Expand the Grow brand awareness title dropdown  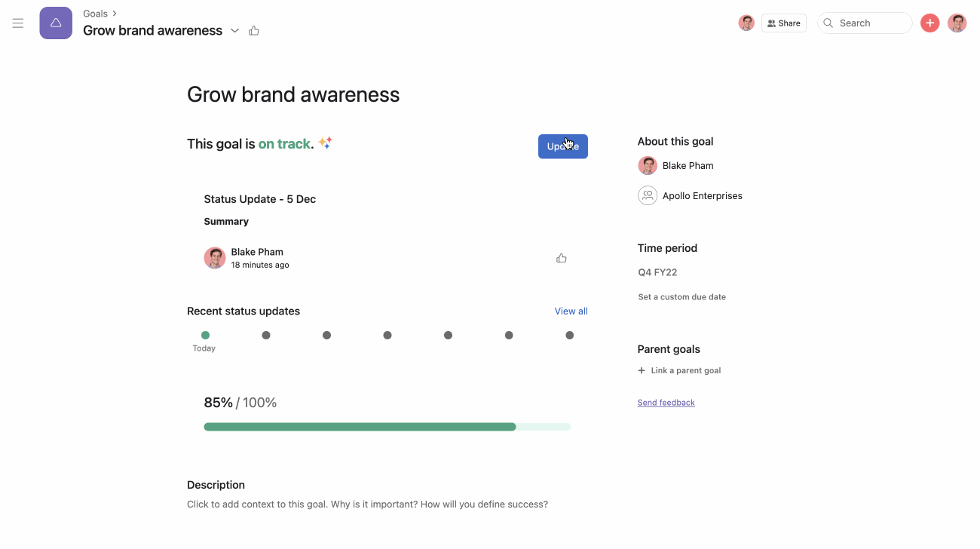234,30
